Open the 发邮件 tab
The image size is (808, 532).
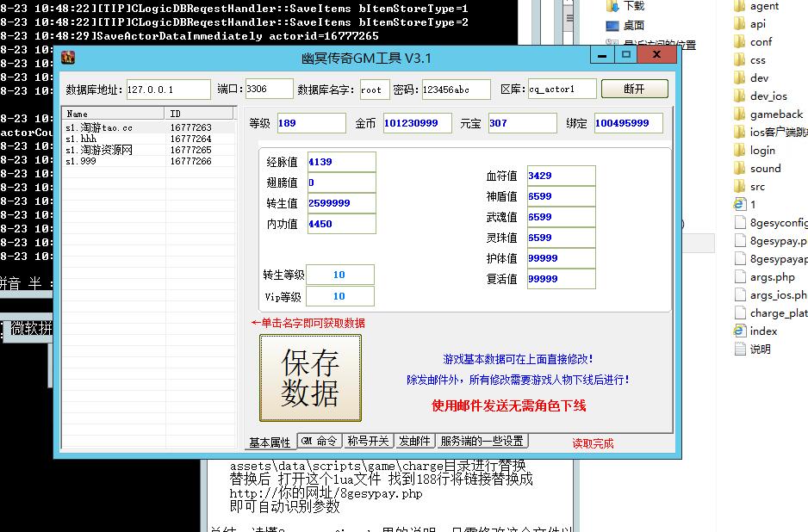click(414, 441)
